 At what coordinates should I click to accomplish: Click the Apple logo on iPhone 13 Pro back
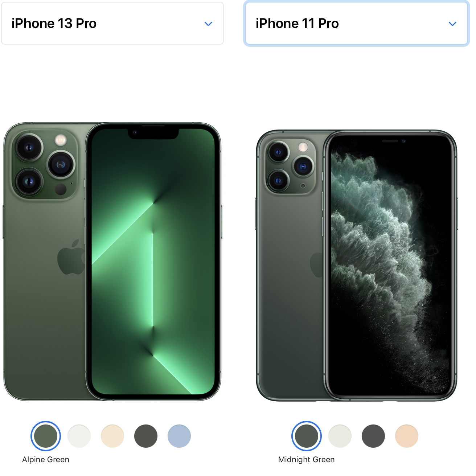(71, 257)
